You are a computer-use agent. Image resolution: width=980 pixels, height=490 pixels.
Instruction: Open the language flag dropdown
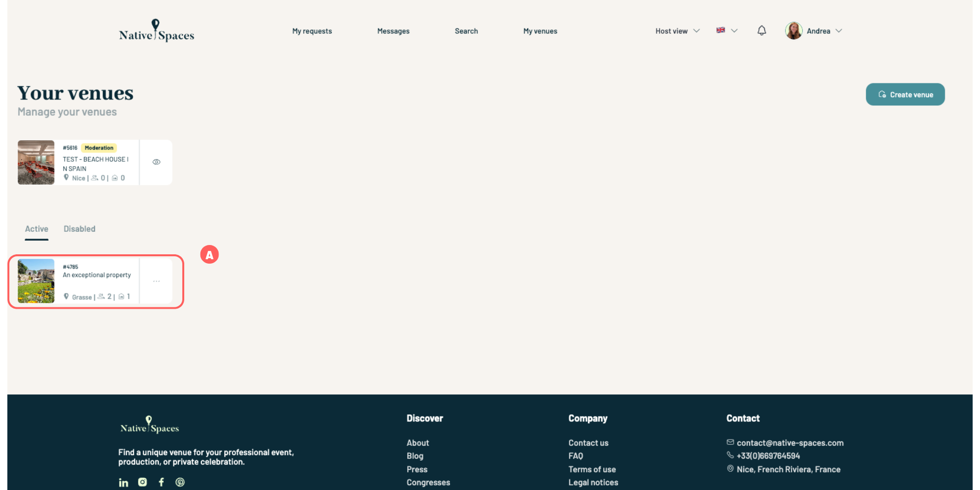(727, 30)
